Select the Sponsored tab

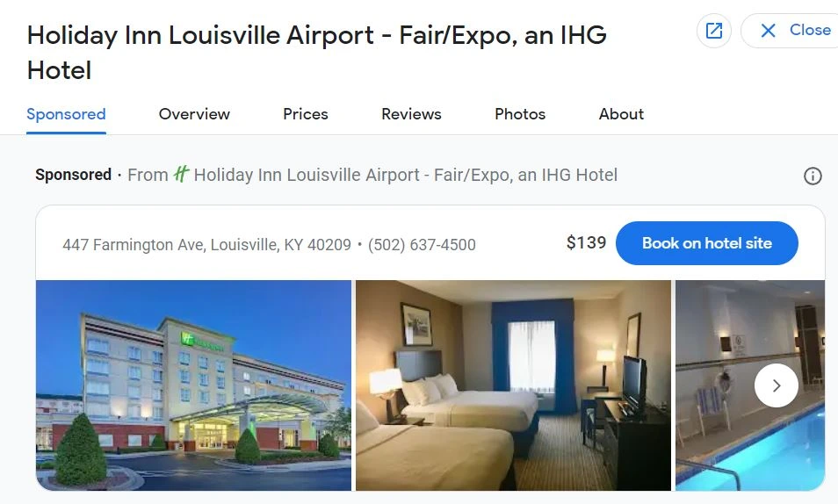[x=66, y=114]
